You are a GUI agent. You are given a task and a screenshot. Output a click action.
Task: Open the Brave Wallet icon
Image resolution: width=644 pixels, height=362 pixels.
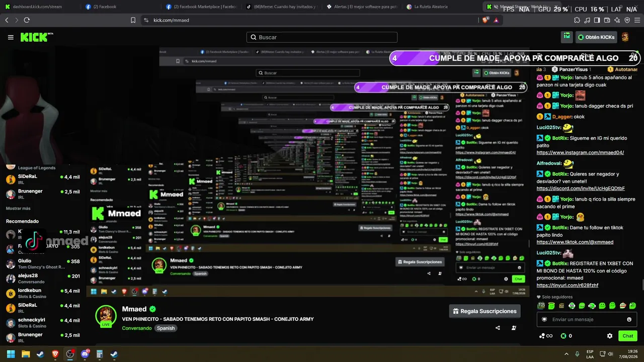pyautogui.click(x=607, y=20)
